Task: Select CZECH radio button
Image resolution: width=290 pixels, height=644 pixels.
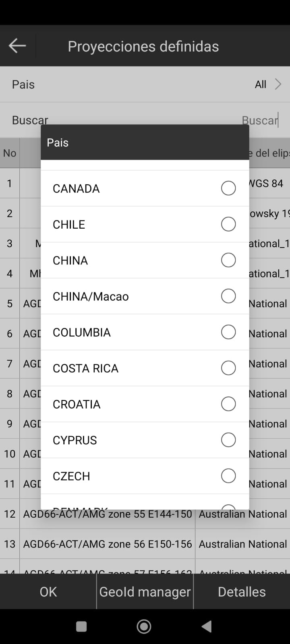Action: tap(228, 476)
